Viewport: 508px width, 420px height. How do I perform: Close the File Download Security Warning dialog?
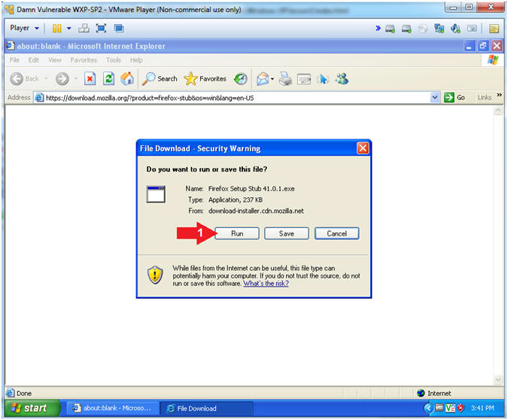pos(363,148)
